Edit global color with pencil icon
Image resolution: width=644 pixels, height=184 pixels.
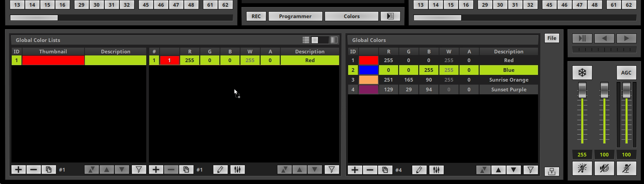[x=419, y=170]
